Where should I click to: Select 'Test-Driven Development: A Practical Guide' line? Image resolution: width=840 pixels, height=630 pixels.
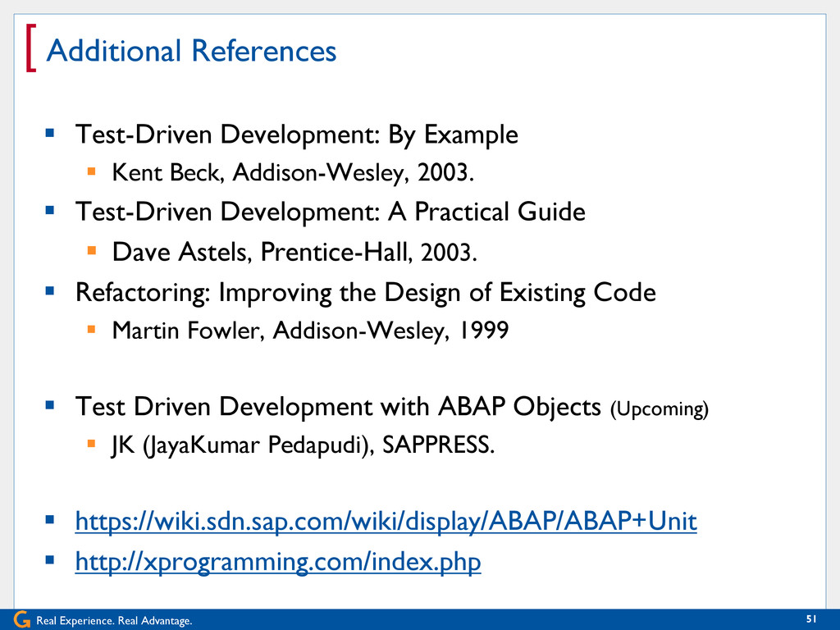pos(330,212)
